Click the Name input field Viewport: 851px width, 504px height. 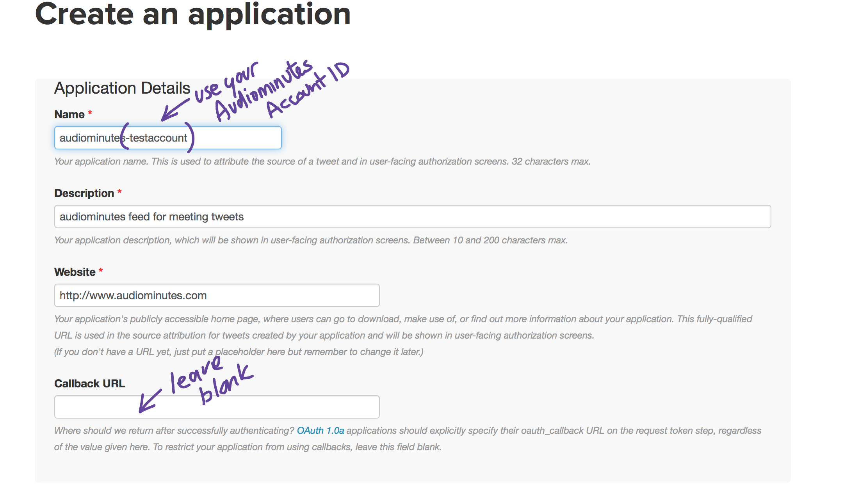click(168, 138)
